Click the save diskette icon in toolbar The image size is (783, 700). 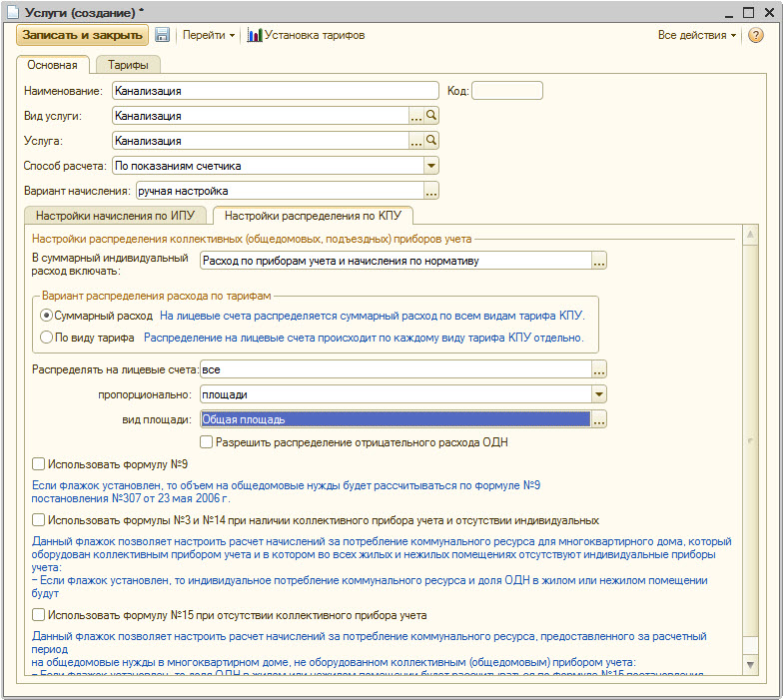pos(163,35)
